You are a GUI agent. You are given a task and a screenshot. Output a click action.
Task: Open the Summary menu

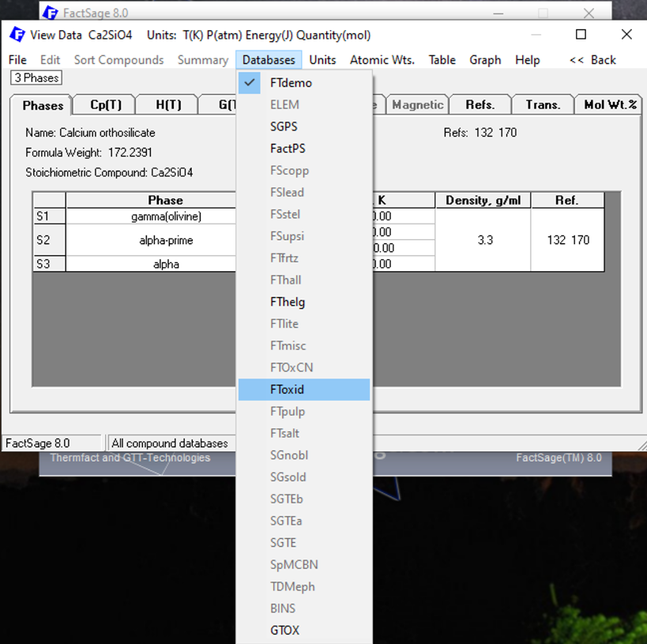(x=202, y=60)
